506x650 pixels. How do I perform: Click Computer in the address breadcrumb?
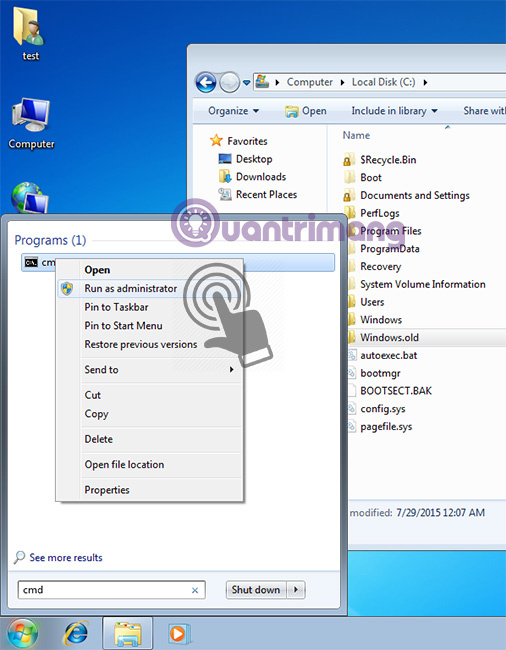coord(310,82)
